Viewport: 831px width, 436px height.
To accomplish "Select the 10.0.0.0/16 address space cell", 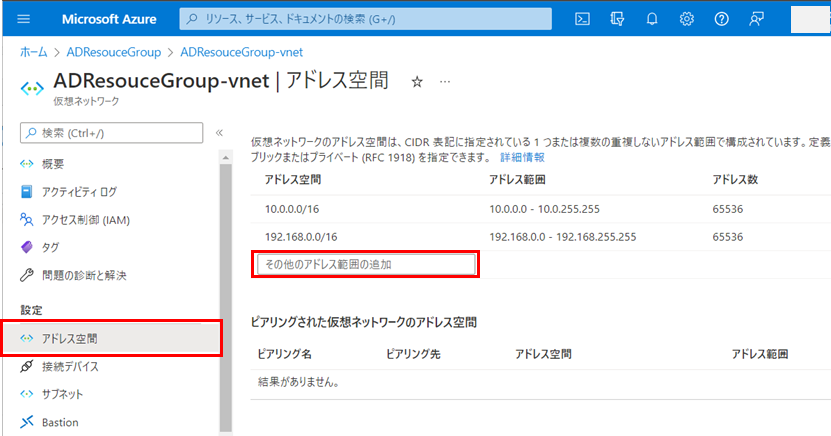I will pyautogui.click(x=292, y=209).
